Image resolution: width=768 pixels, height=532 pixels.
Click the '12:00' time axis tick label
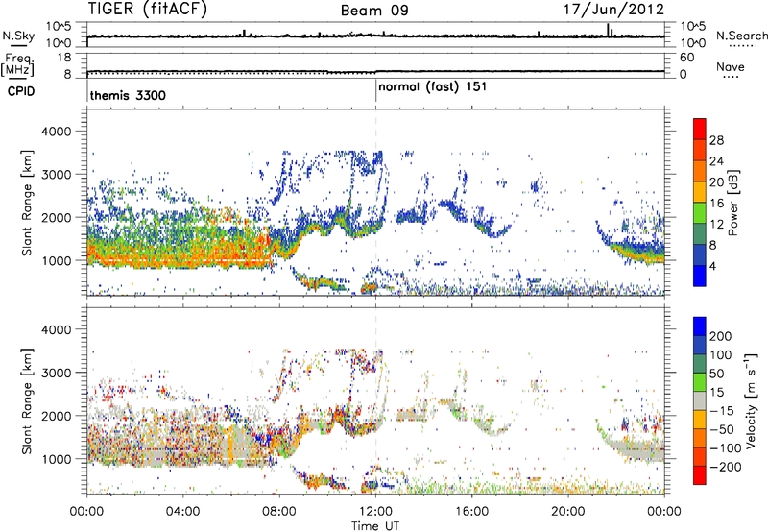pyautogui.click(x=375, y=512)
